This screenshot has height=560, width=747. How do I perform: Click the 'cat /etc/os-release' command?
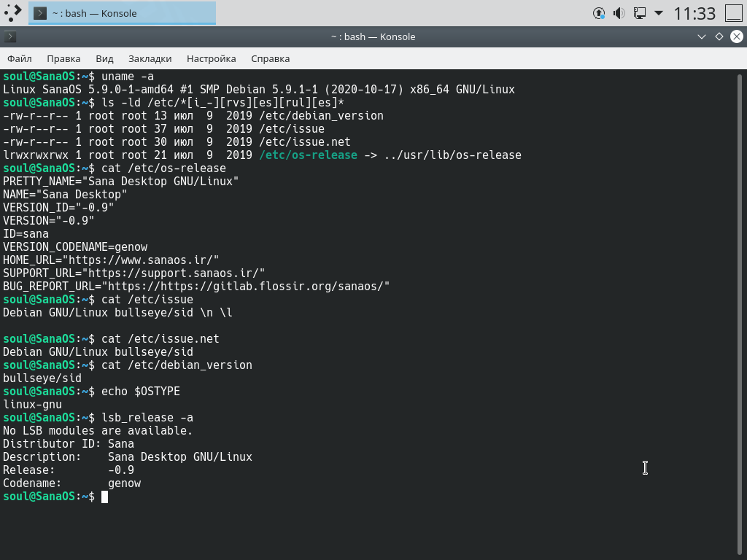click(163, 168)
